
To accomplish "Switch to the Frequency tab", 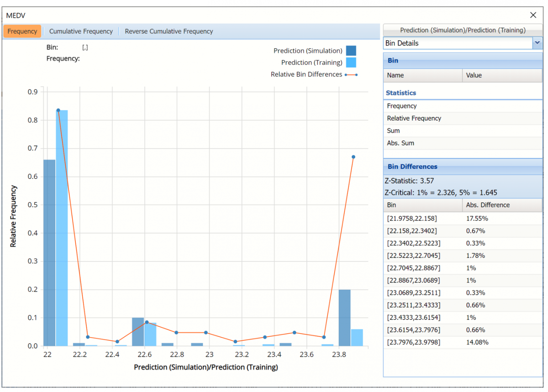I will point(22,31).
